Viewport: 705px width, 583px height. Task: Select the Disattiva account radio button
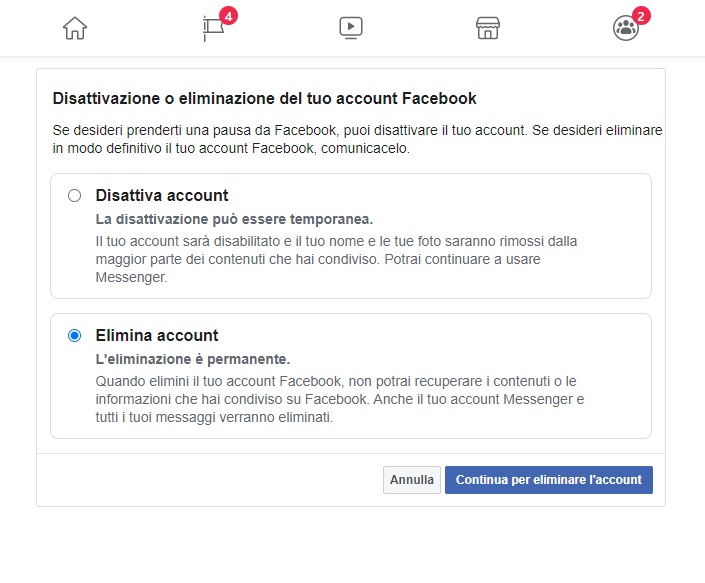tap(75, 196)
